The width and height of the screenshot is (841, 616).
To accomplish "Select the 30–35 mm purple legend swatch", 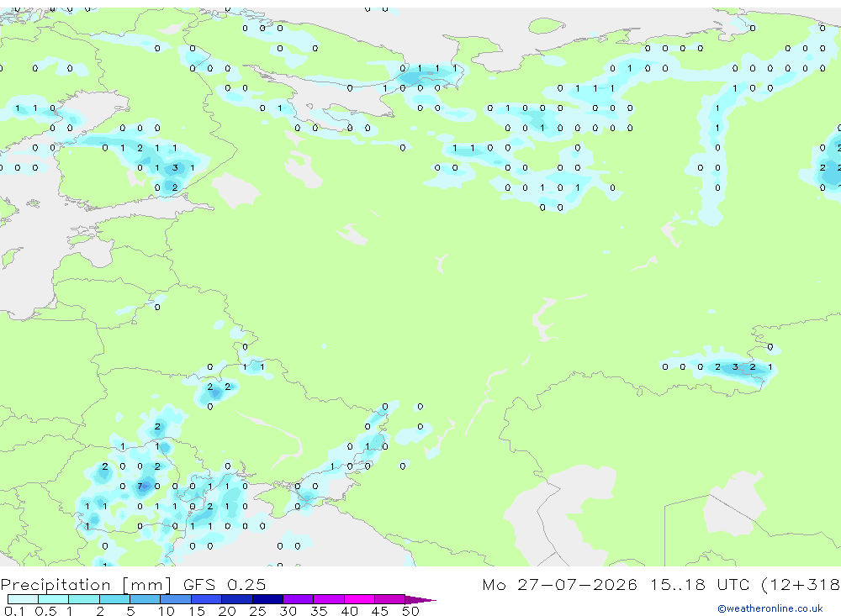I will [x=299, y=599].
